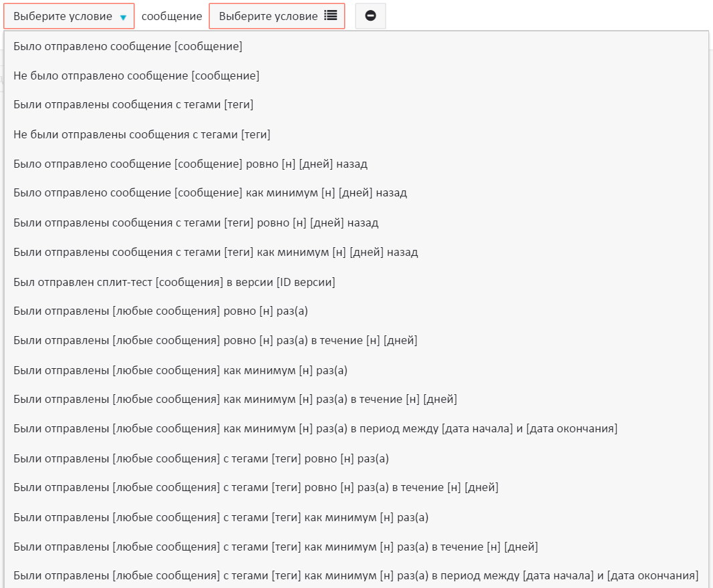The height and width of the screenshot is (588, 713).
Task: Select tagged messages 'как минимум [н] [дней] назад'
Action: coord(215,252)
